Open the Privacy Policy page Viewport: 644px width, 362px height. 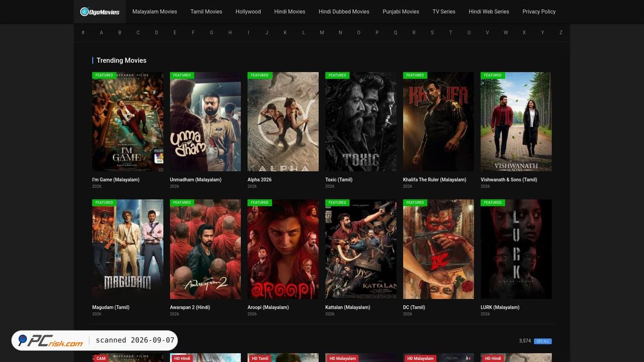click(539, 12)
